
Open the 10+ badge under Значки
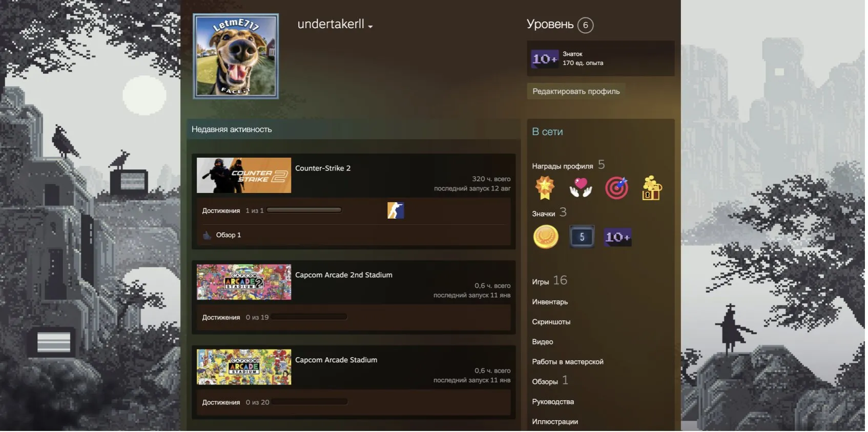(617, 237)
